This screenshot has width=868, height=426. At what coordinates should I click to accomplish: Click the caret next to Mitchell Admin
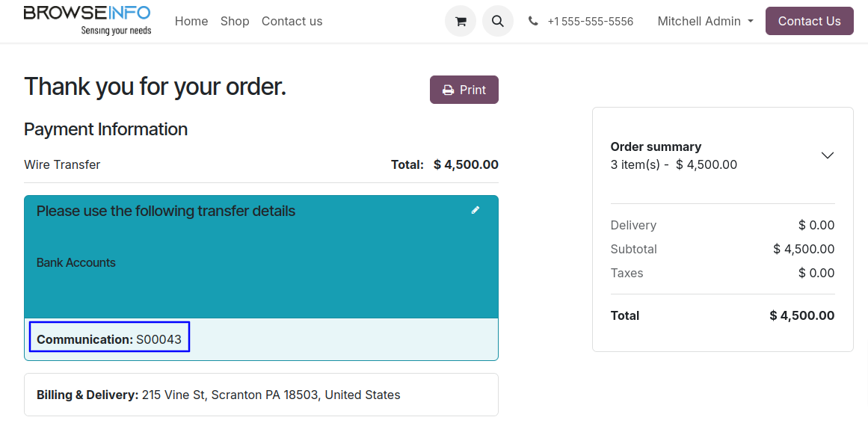coord(751,21)
